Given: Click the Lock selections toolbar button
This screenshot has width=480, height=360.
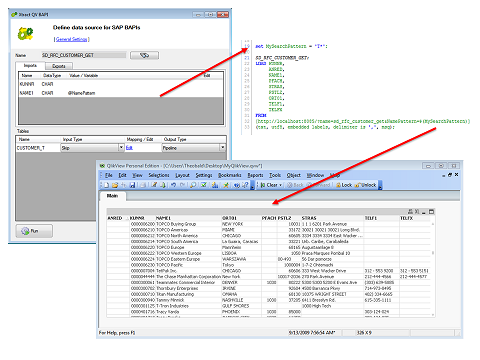Looking at the screenshot, I should point(344,185).
